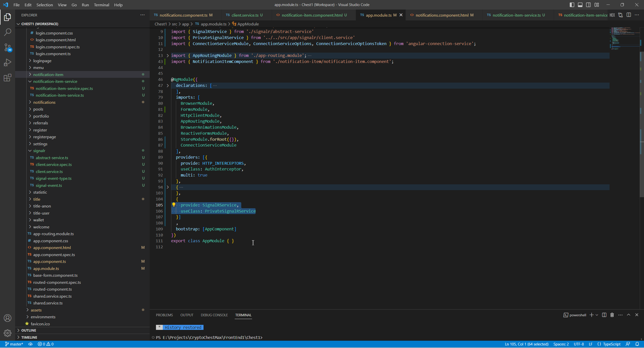This screenshot has width=644, height=348.
Task: Switch to client.service.ts tab
Action: coord(245,15)
